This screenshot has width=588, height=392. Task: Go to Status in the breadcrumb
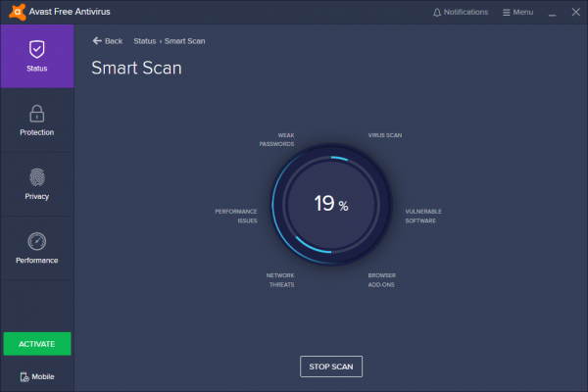(147, 41)
